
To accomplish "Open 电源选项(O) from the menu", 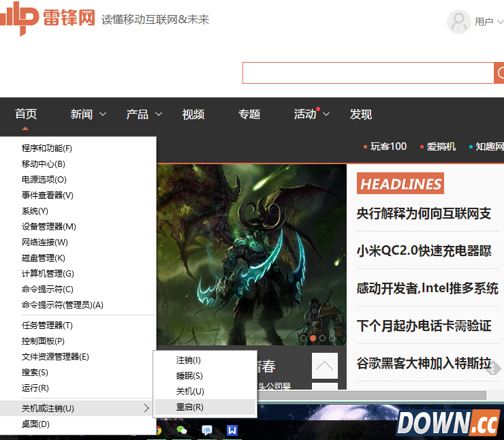I will [x=78, y=180].
